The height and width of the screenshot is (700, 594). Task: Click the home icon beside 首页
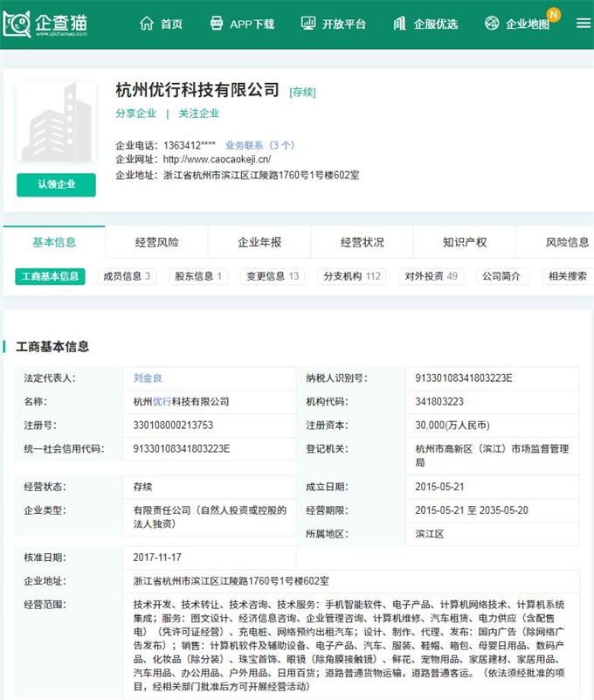click(147, 24)
